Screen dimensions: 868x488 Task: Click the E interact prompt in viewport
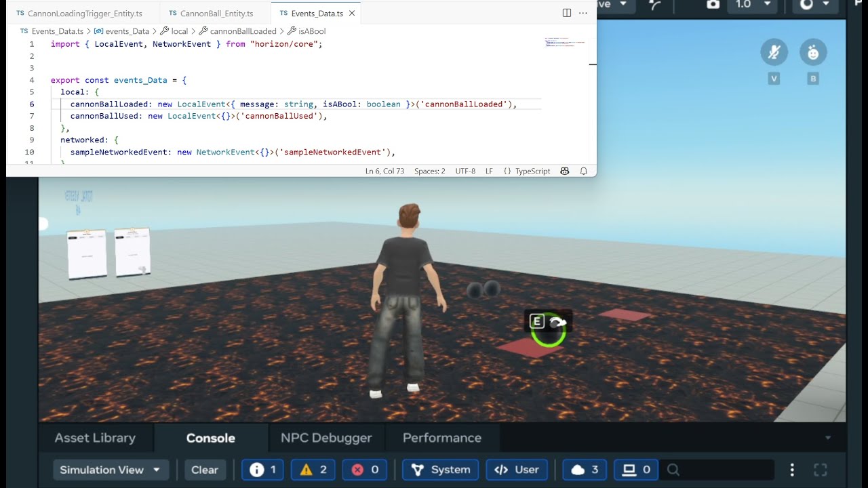click(x=536, y=322)
